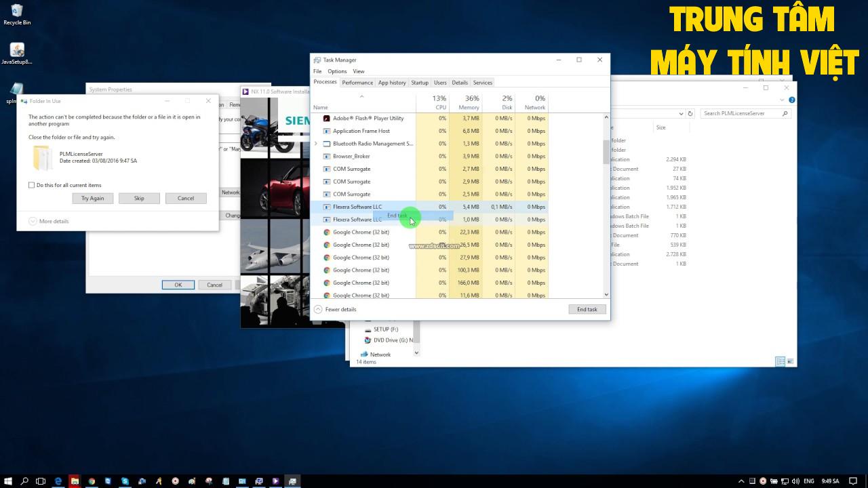
Task: Expand the Bluetooth Radio Management process group
Action: [316, 144]
